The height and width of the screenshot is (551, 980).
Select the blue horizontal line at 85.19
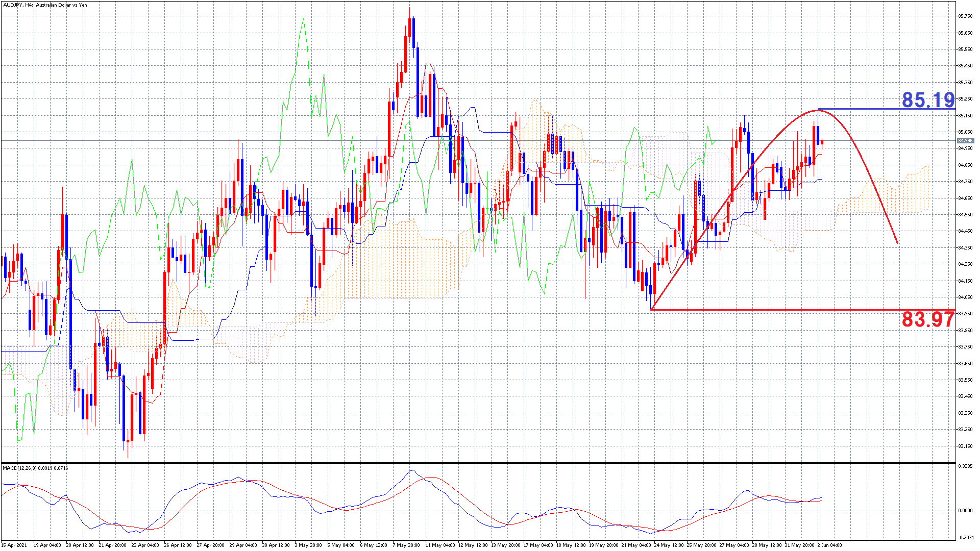coord(868,109)
